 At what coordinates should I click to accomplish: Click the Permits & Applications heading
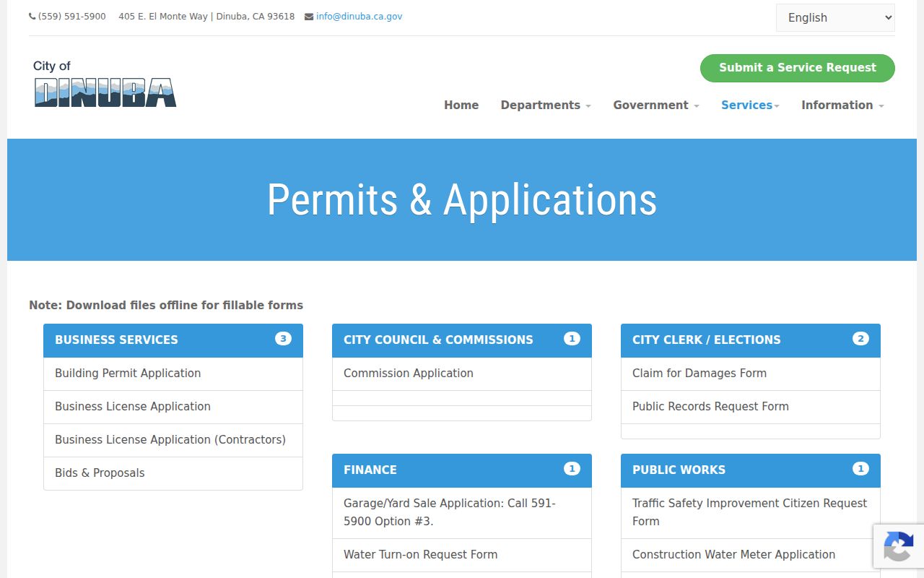[462, 200]
